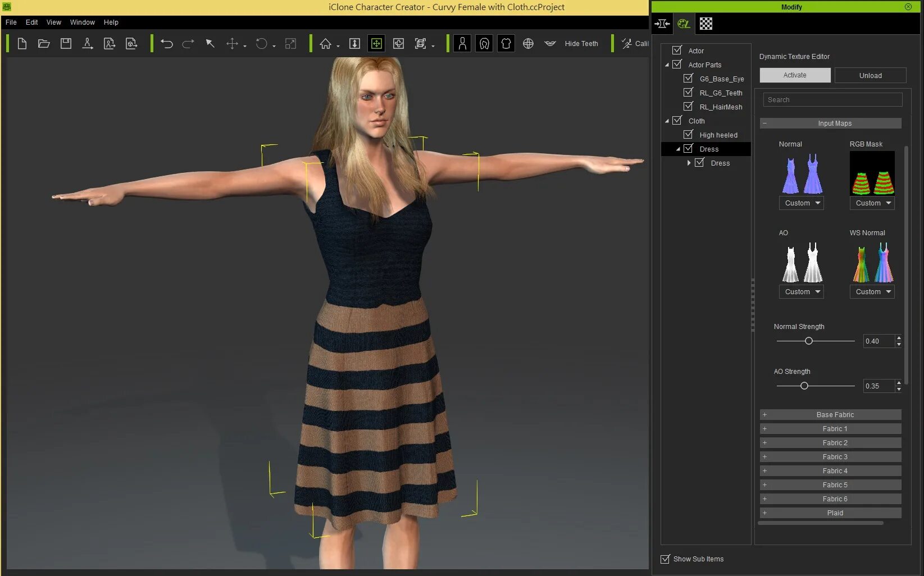924x576 pixels.
Task: Expand the Fabric 1 section
Action: pyautogui.click(x=831, y=428)
